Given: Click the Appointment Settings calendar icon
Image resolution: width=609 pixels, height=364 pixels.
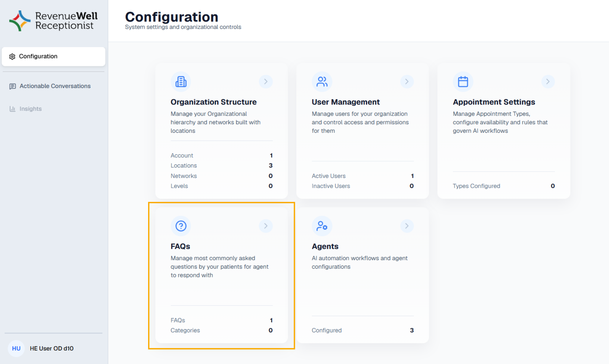Looking at the screenshot, I should [x=463, y=82].
